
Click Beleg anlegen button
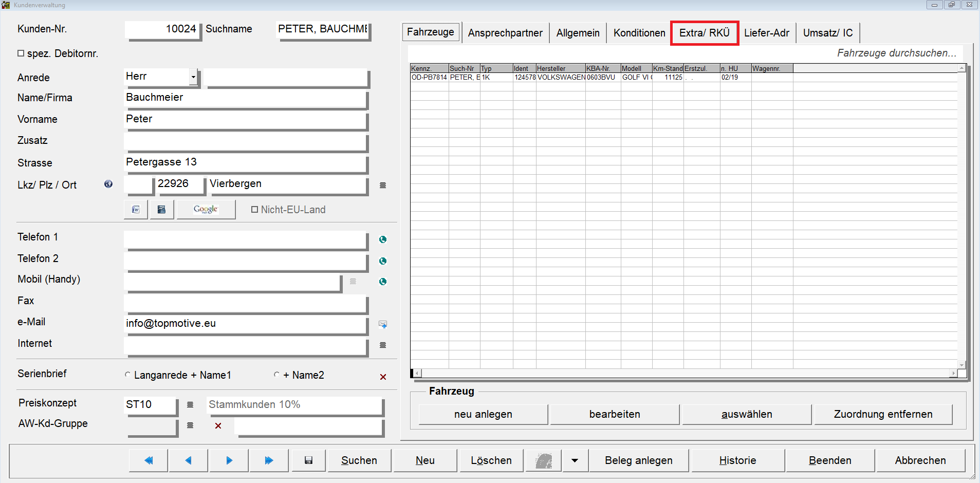click(x=639, y=460)
